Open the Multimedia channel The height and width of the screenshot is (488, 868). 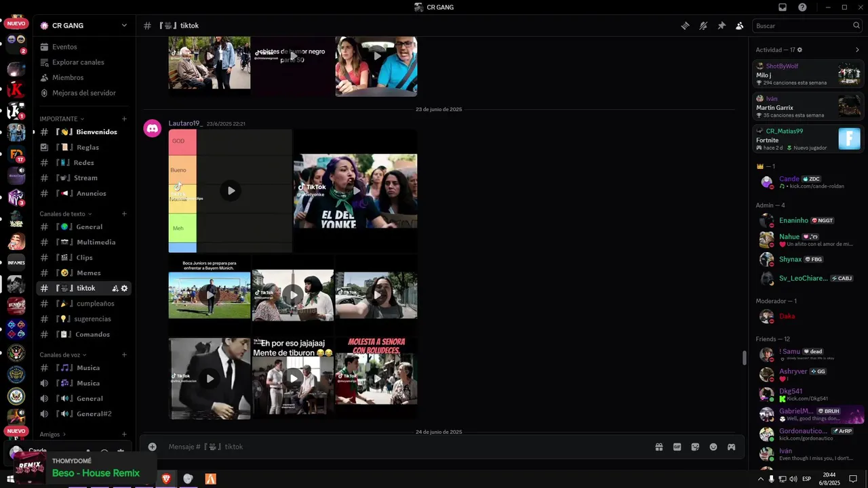click(x=83, y=242)
